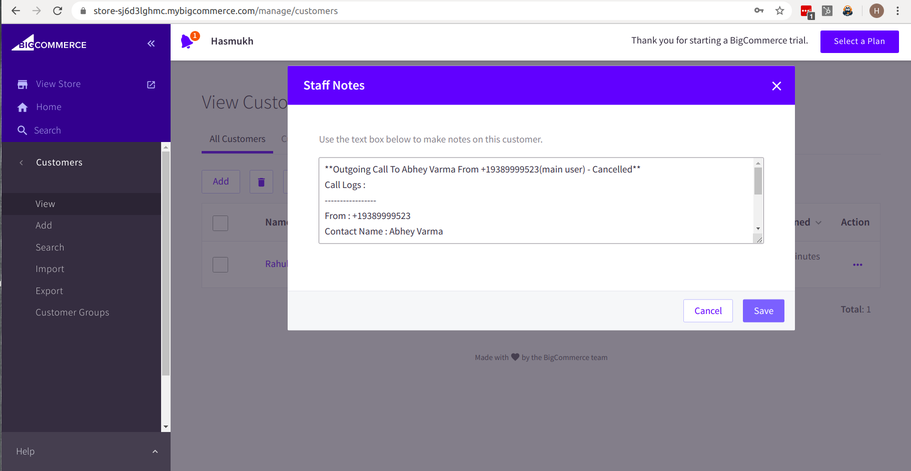This screenshot has width=911, height=471.
Task: Click the Home house icon
Action: point(23,107)
